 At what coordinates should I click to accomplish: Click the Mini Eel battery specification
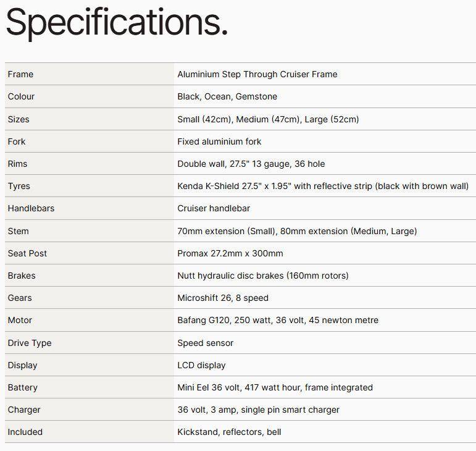coord(275,387)
